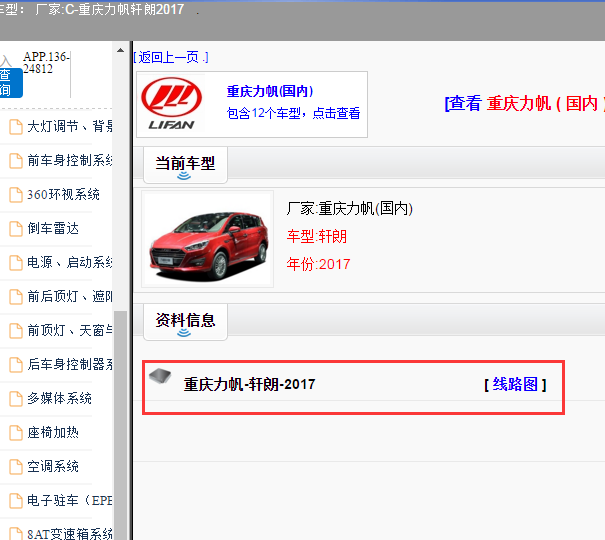Select the 厂家:重庆力帆(国内) text
The width and height of the screenshot is (605, 540).
tap(350, 209)
